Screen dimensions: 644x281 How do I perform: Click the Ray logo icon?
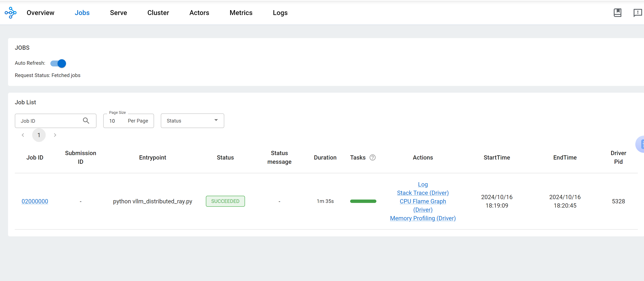(x=11, y=13)
